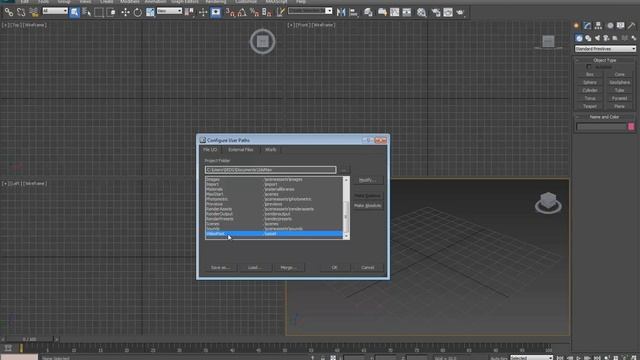Open the Top viewport [+] menu
The height and width of the screenshot is (360, 640).
[5, 25]
